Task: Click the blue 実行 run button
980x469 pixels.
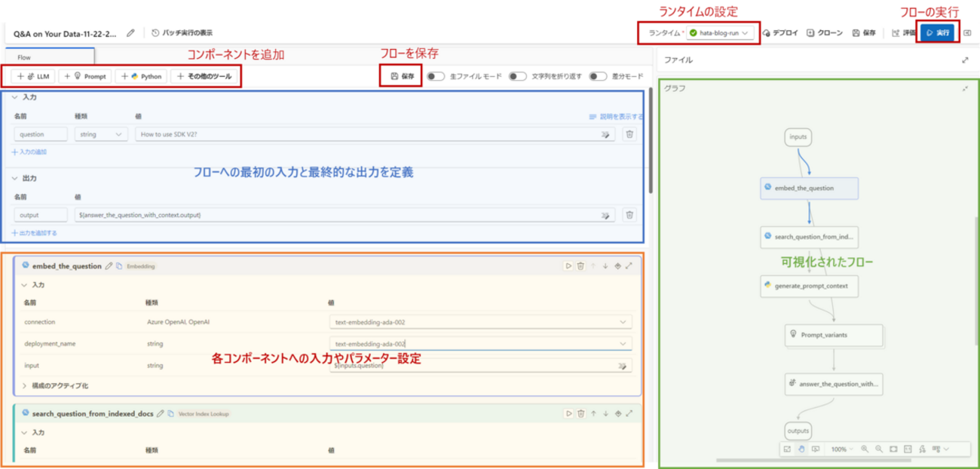Action: (937, 33)
